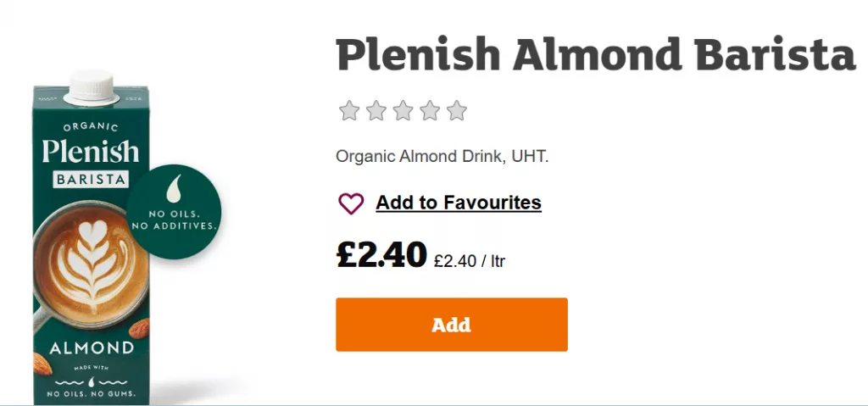Viewport: 868px width, 406px height.
Task: Click the £2.40 price text
Action: (381, 253)
